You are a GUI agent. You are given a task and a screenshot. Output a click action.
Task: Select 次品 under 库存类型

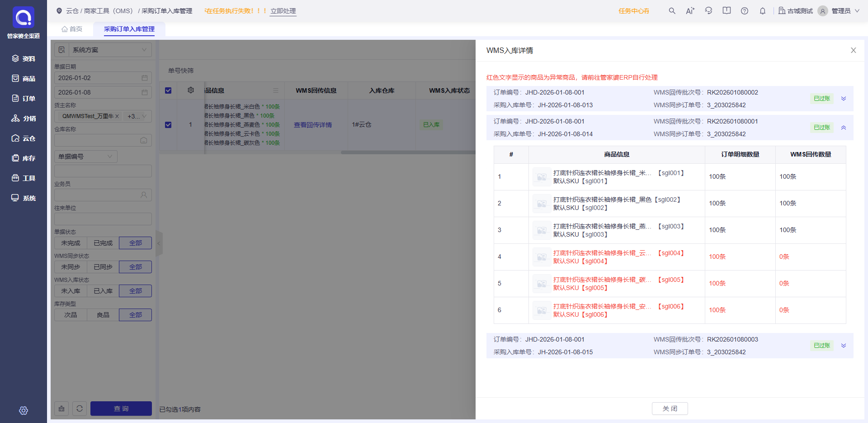pos(71,315)
